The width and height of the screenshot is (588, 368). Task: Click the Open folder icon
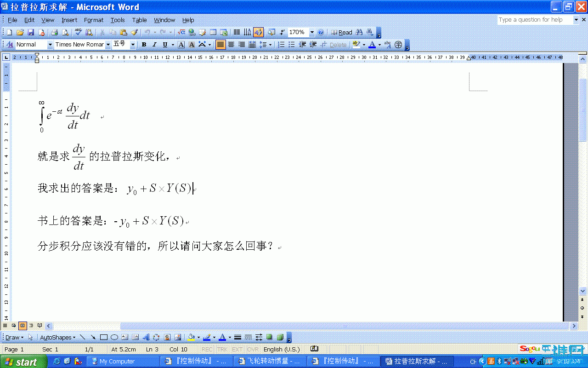point(20,32)
